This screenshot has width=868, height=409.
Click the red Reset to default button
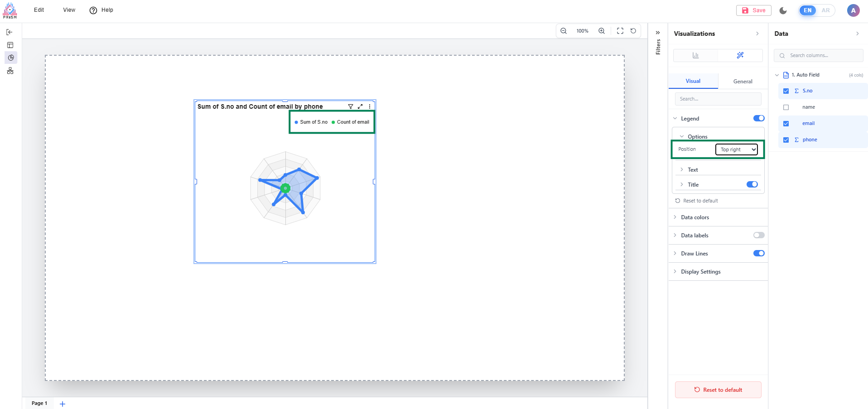tap(718, 390)
